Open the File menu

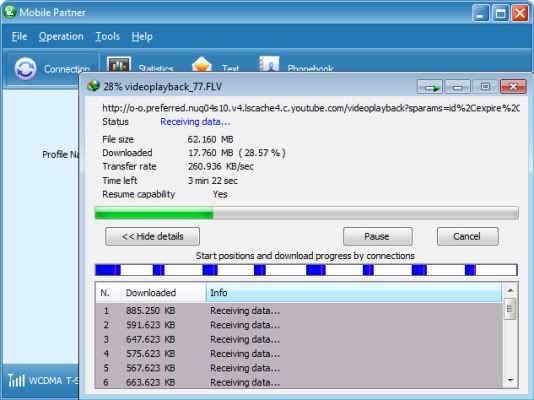pyautogui.click(x=19, y=36)
